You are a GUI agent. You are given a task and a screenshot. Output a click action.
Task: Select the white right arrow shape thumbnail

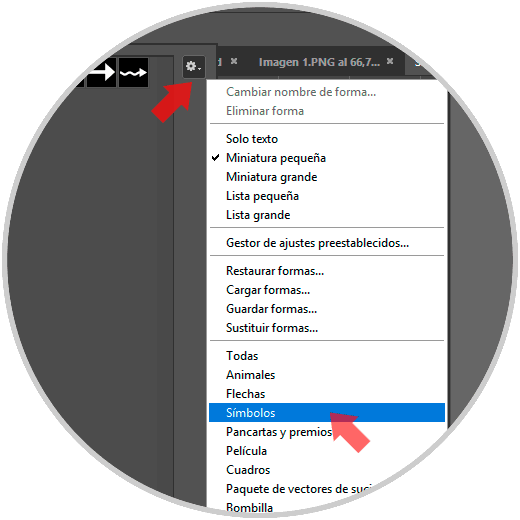pos(101,72)
